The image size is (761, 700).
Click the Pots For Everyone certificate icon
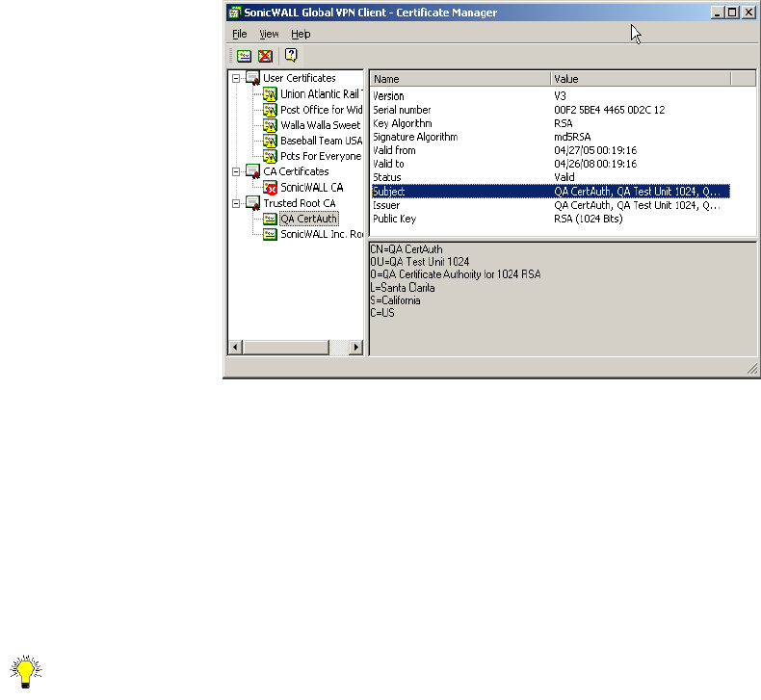(270, 156)
